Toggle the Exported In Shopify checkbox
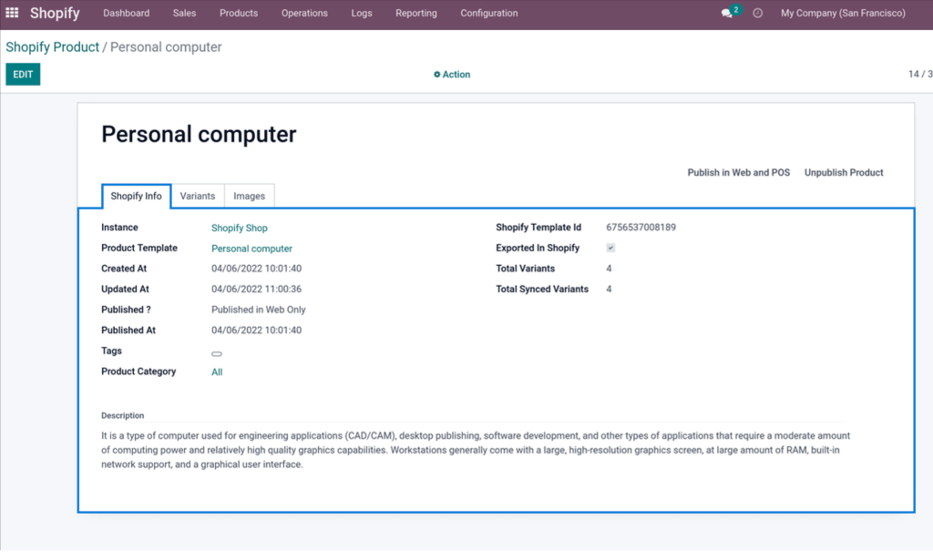 (x=610, y=248)
